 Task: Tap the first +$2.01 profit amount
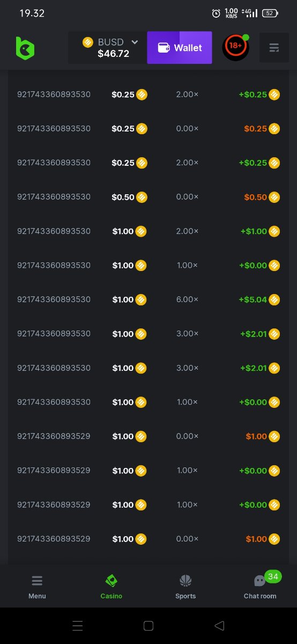click(254, 334)
